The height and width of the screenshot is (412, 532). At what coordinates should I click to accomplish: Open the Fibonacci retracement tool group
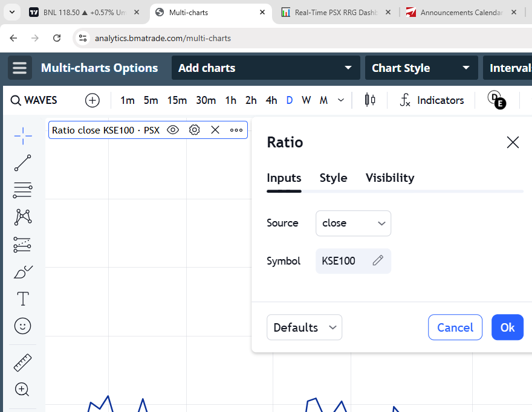[x=23, y=190]
